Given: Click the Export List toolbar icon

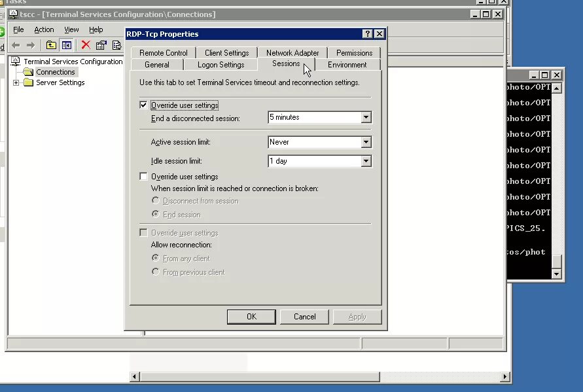Looking at the screenshot, I should pyautogui.click(x=116, y=45).
